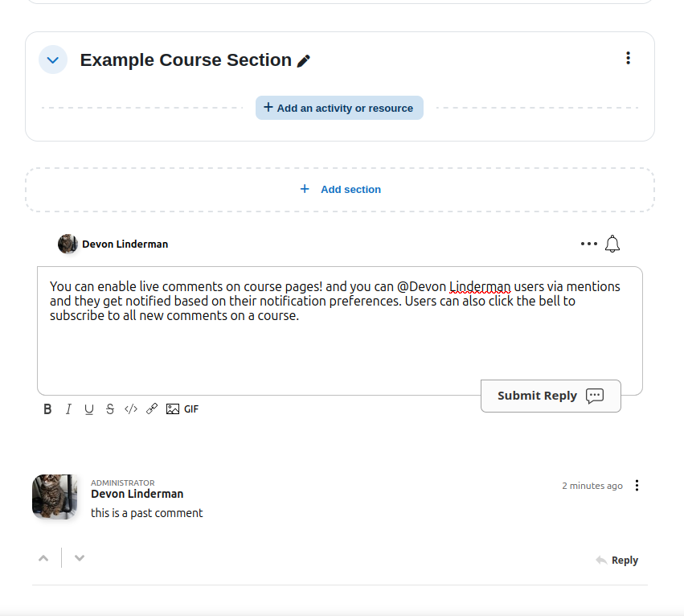This screenshot has width=684, height=616.
Task: Apply italic formatting to comment text
Action: point(68,409)
